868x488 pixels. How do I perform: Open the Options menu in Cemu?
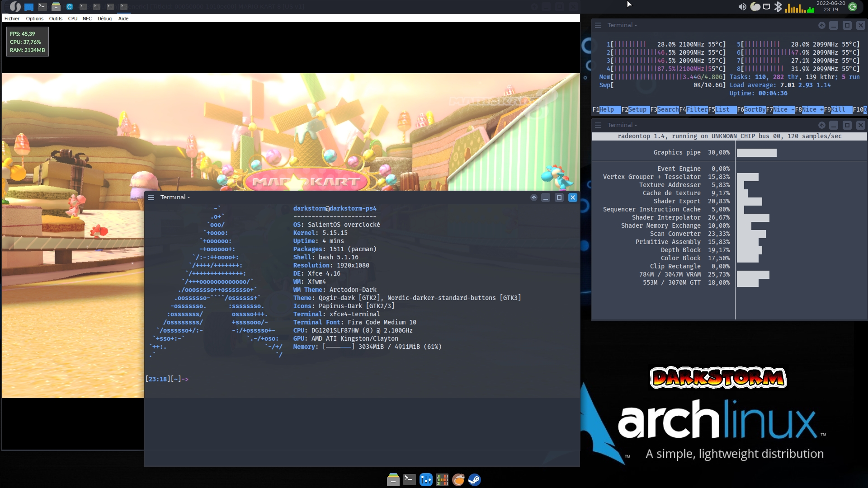point(34,19)
